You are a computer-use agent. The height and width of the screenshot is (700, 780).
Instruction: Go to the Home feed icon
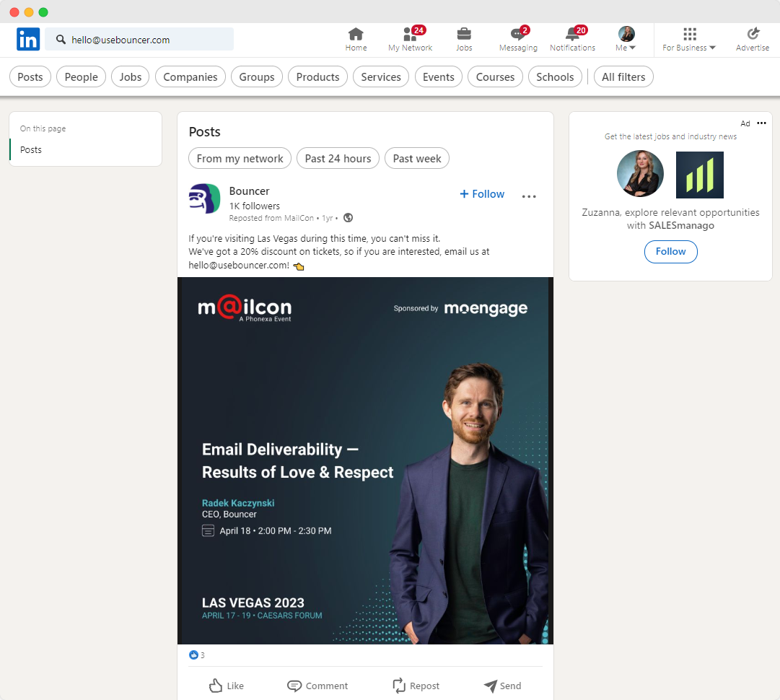[356, 34]
